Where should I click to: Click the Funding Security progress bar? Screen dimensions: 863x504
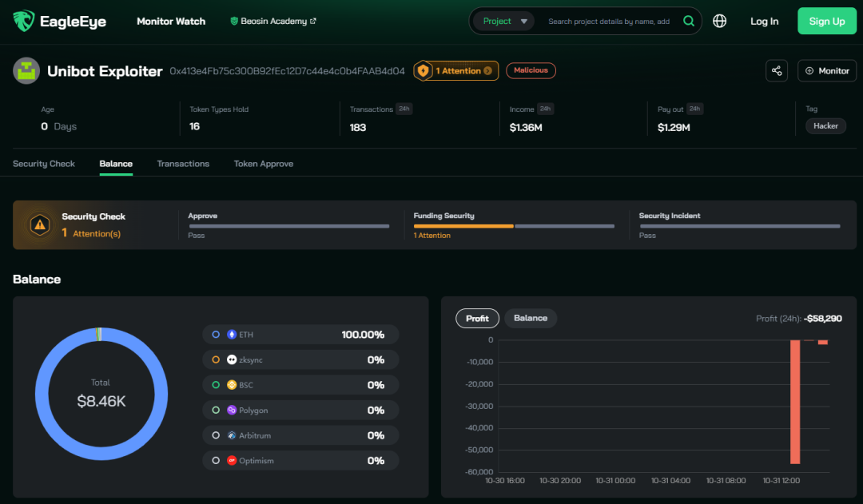tap(514, 226)
